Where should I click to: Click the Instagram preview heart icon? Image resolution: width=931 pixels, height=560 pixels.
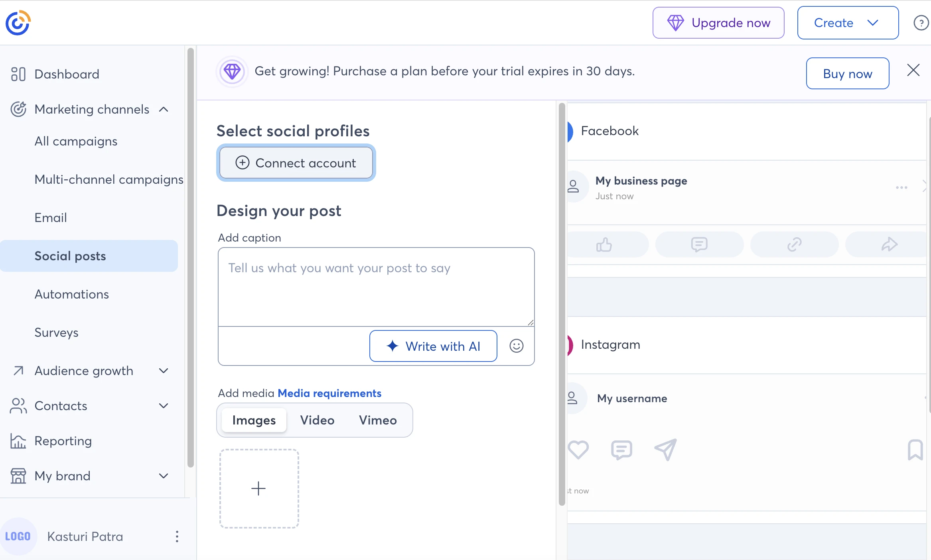578,450
